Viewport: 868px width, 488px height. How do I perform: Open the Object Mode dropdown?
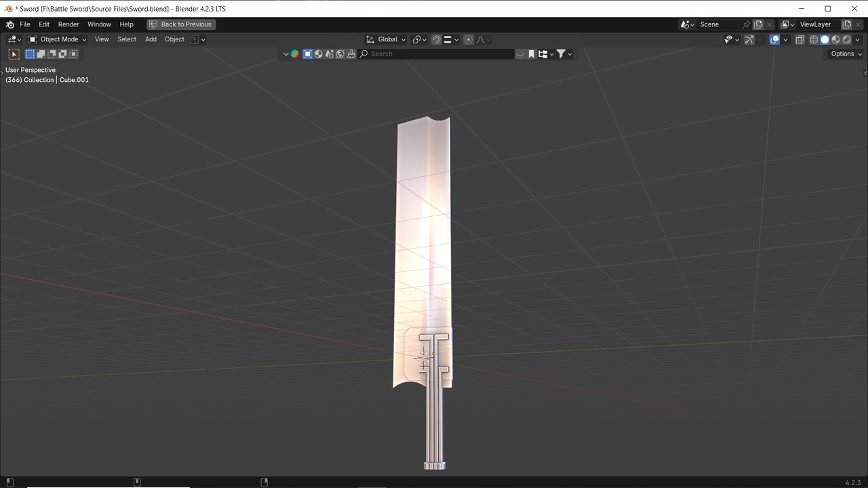tap(58, 39)
